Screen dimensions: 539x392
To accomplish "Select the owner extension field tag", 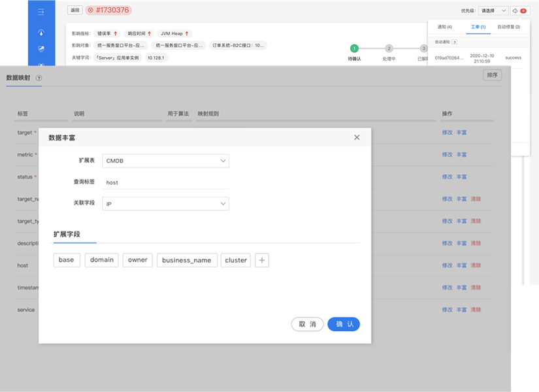I will (x=137, y=260).
